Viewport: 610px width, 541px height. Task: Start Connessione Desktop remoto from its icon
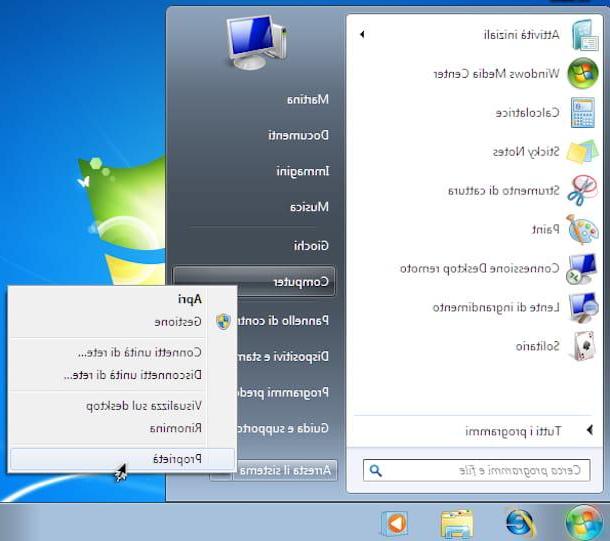(582, 269)
